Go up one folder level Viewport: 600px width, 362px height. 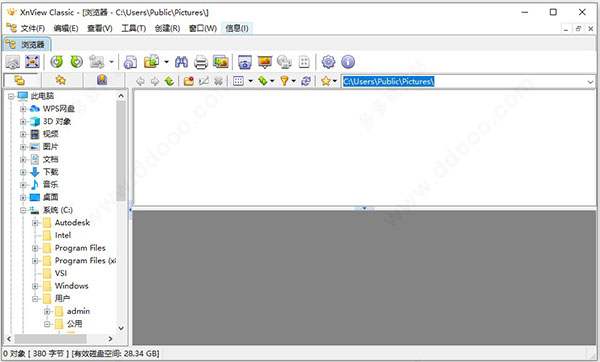point(169,81)
